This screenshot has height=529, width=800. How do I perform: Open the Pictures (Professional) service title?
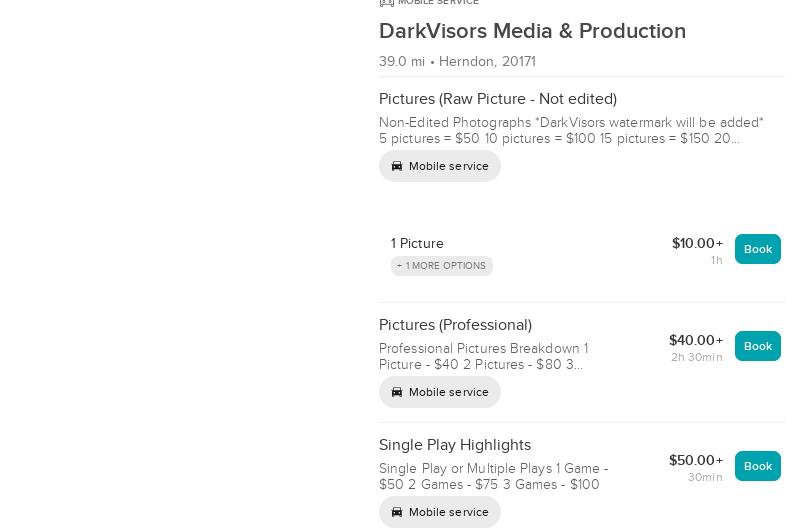[455, 325]
